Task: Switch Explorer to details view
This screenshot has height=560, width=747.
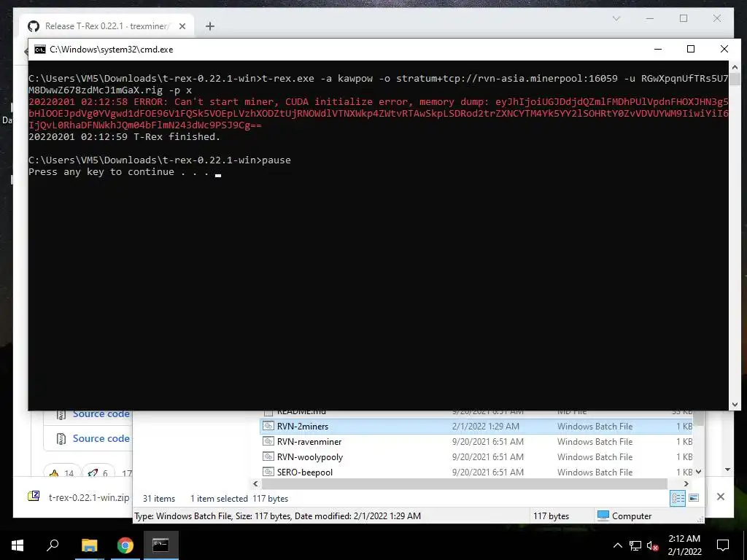Action: 678,498
